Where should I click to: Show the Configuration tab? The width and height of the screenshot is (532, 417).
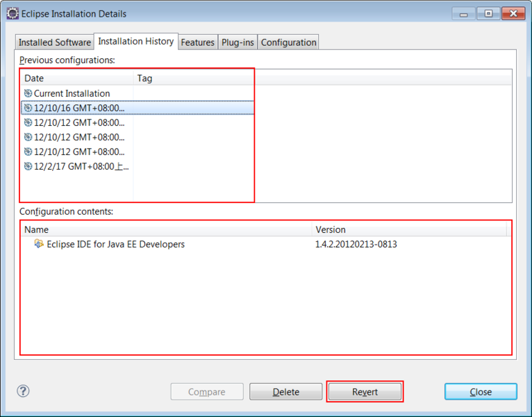tap(289, 42)
